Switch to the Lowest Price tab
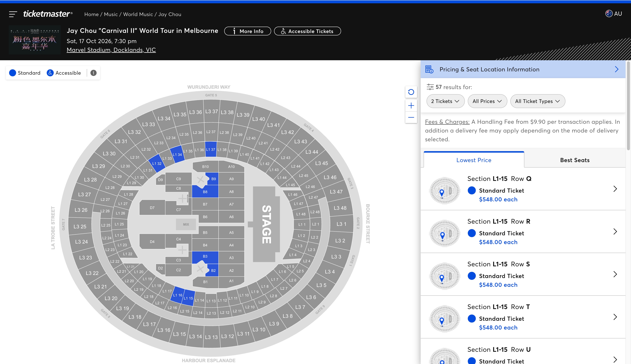This screenshot has height=364, width=631. pos(474,160)
